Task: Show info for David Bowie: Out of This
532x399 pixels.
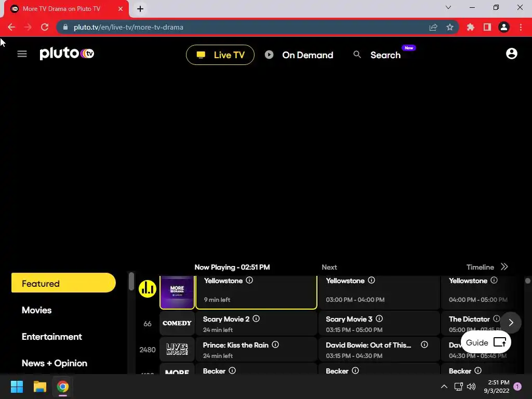Action: pyautogui.click(x=424, y=345)
